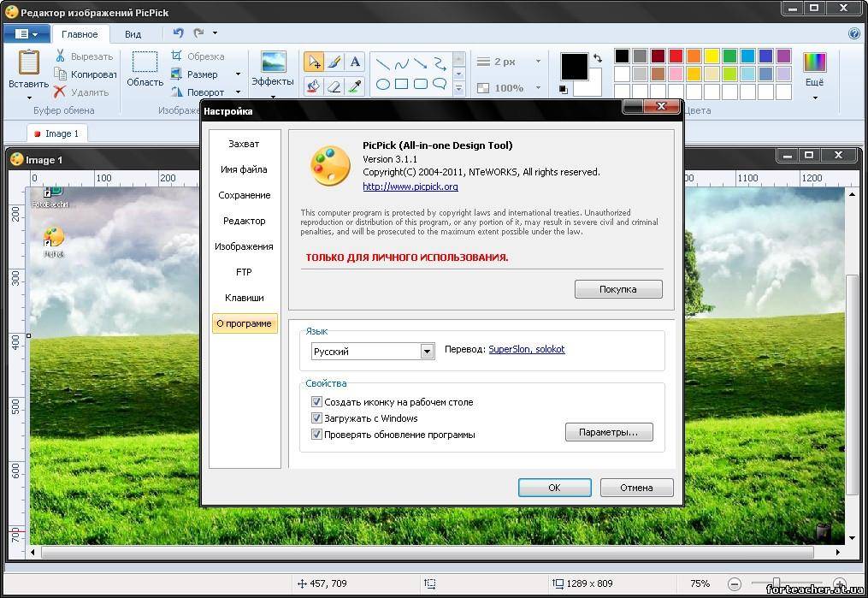Choose the straight line shape
This screenshot has height=598, width=868.
point(382,64)
